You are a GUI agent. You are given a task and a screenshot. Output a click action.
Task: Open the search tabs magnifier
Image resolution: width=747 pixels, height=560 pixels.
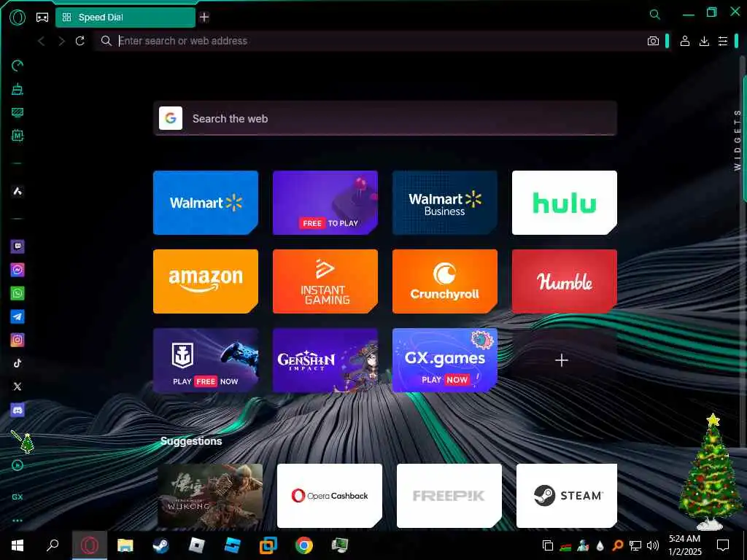pyautogui.click(x=655, y=15)
